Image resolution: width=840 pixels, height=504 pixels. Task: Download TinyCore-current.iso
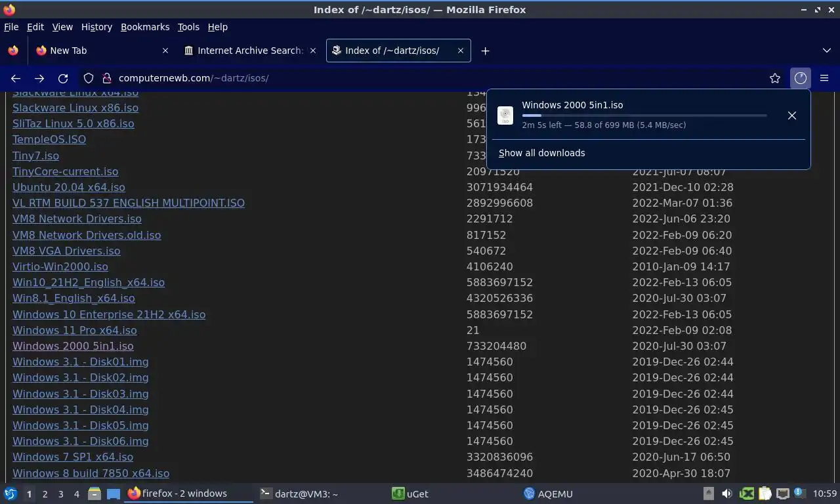[x=66, y=171]
